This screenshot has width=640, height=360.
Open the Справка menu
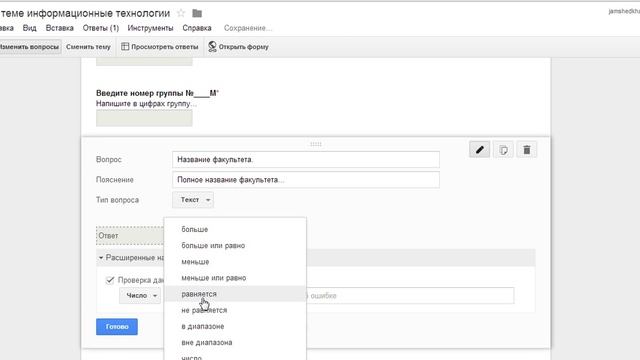click(x=197, y=28)
